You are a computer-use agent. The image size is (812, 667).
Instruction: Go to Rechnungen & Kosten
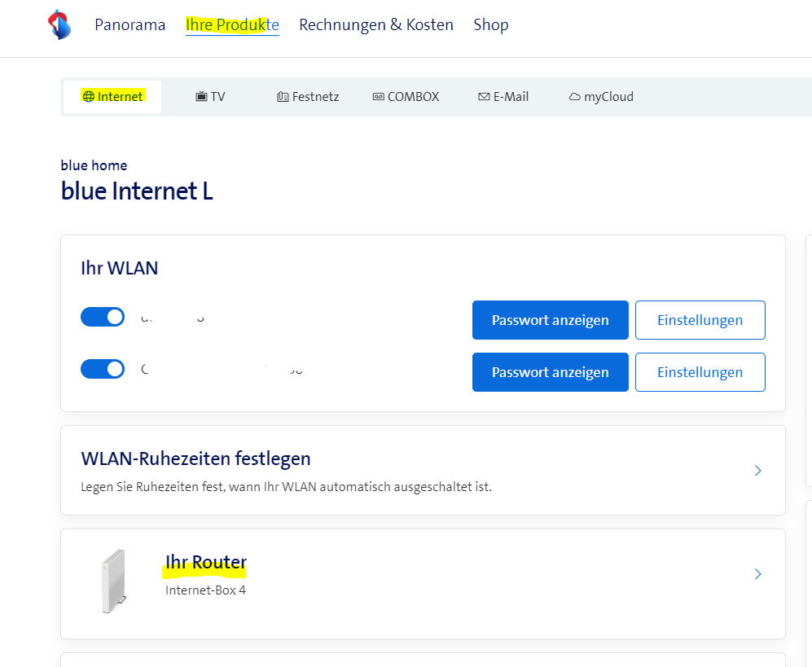coord(375,25)
